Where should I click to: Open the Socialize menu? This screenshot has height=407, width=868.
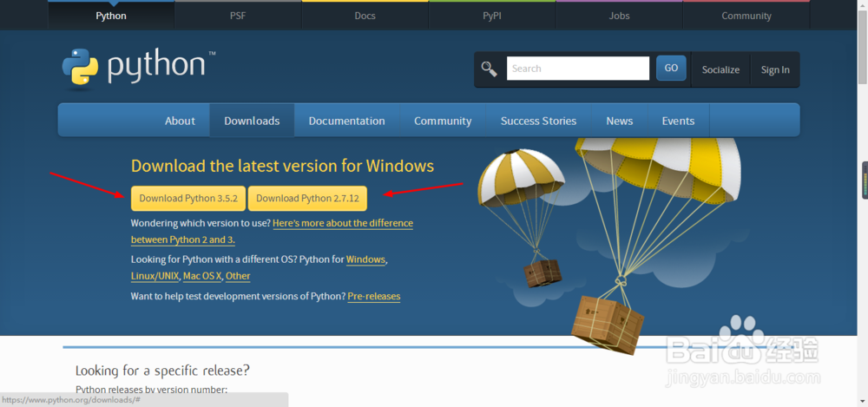tap(720, 69)
